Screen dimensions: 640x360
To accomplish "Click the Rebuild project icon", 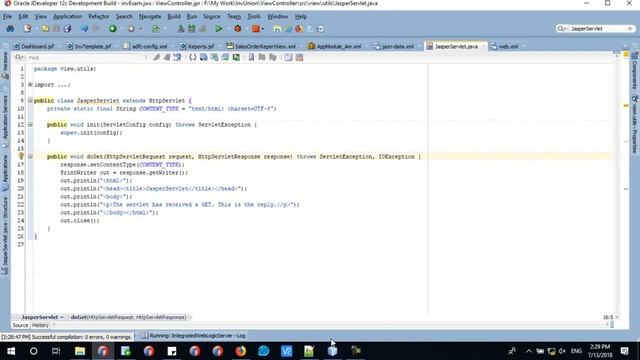I will pyautogui.click(x=191, y=29).
